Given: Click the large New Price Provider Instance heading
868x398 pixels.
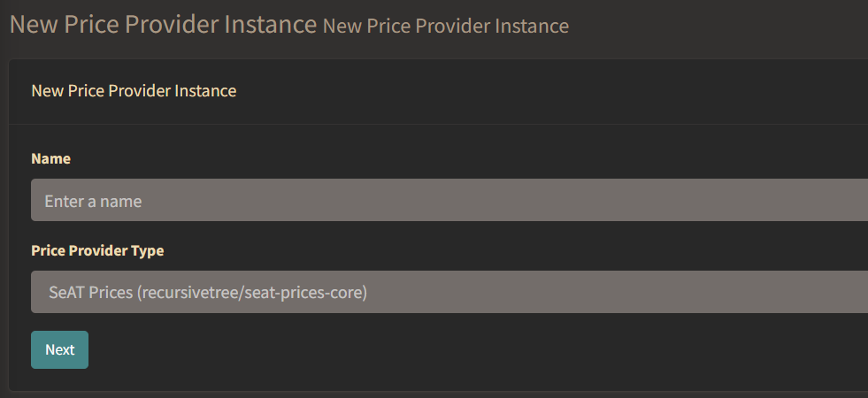Looking at the screenshot, I should tap(163, 24).
